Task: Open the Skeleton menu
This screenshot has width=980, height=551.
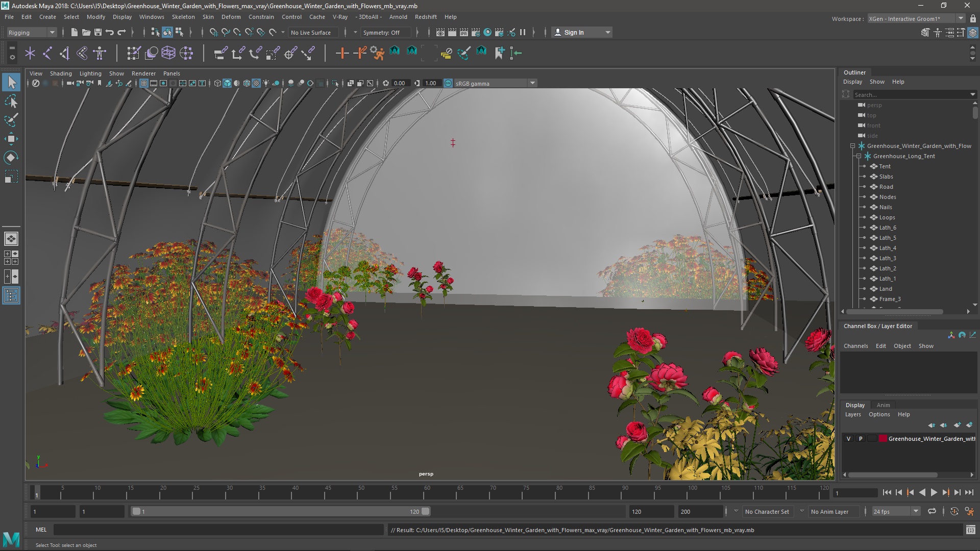Action: 183,17
